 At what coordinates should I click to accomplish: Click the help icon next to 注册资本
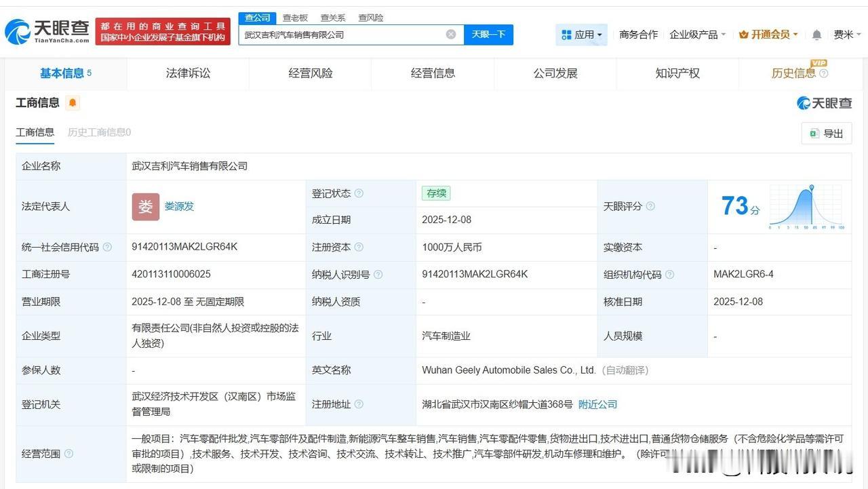[359, 247]
